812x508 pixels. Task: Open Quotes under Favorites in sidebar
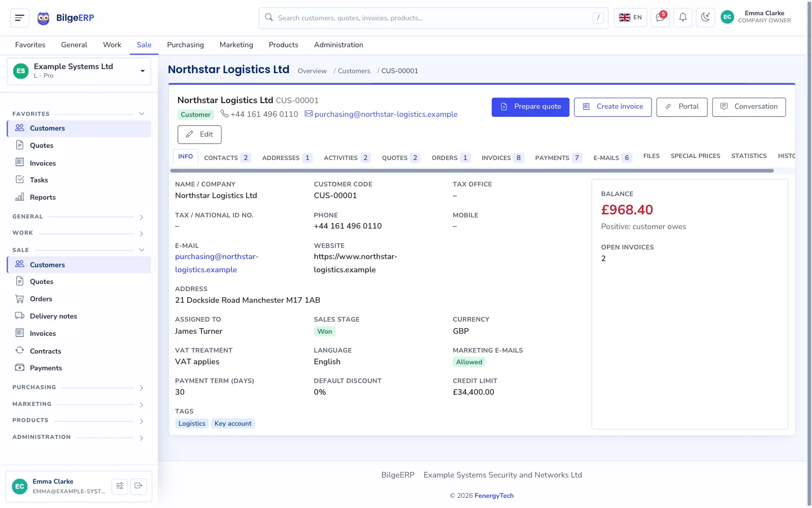tap(79, 145)
